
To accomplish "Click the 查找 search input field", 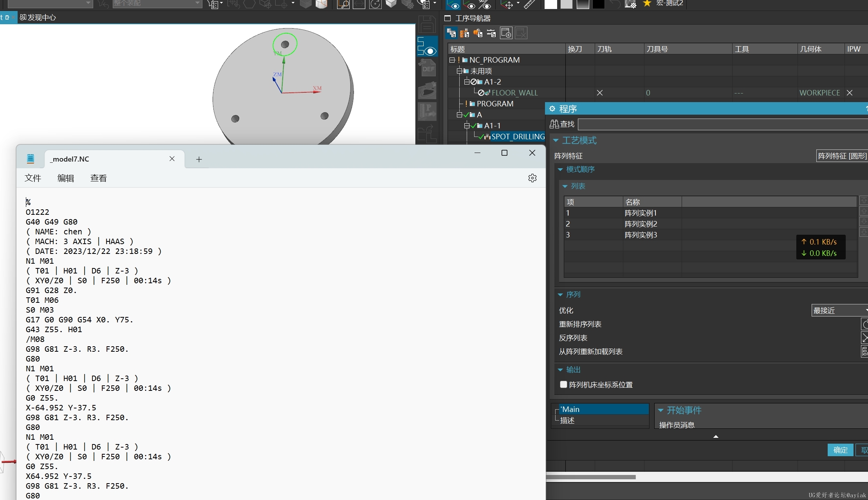I will pos(723,124).
